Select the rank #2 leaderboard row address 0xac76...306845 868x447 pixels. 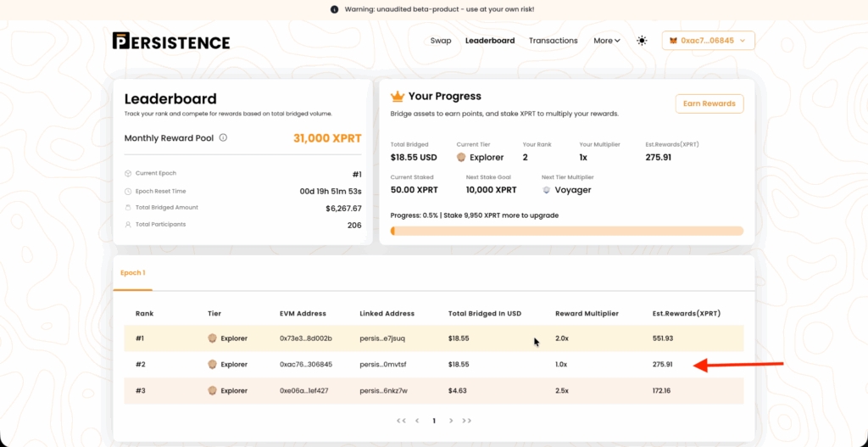tap(306, 365)
